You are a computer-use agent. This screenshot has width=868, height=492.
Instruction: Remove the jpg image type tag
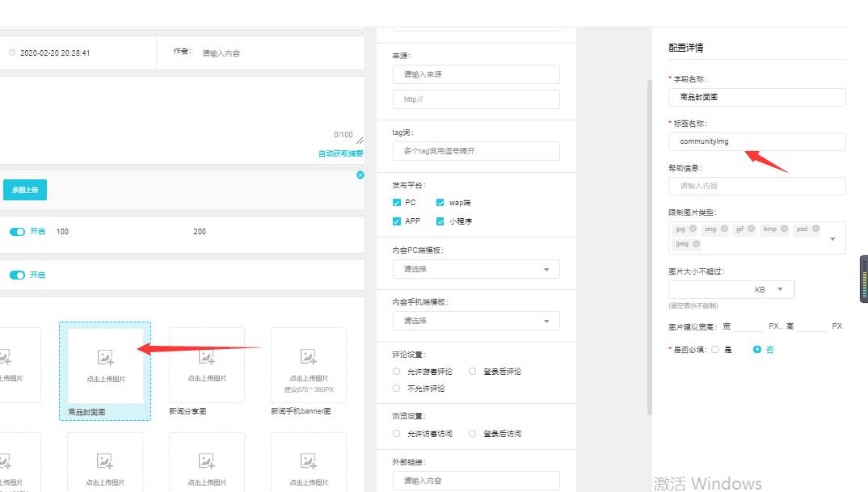click(693, 229)
